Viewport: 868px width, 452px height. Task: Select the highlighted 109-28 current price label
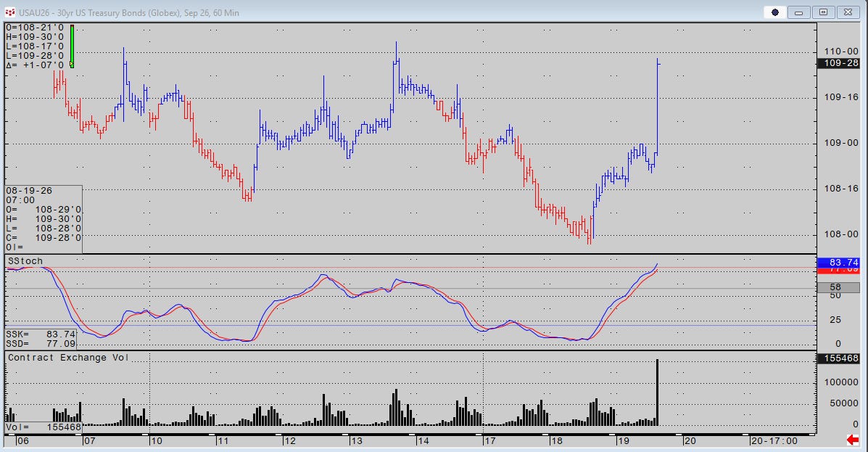click(x=839, y=63)
